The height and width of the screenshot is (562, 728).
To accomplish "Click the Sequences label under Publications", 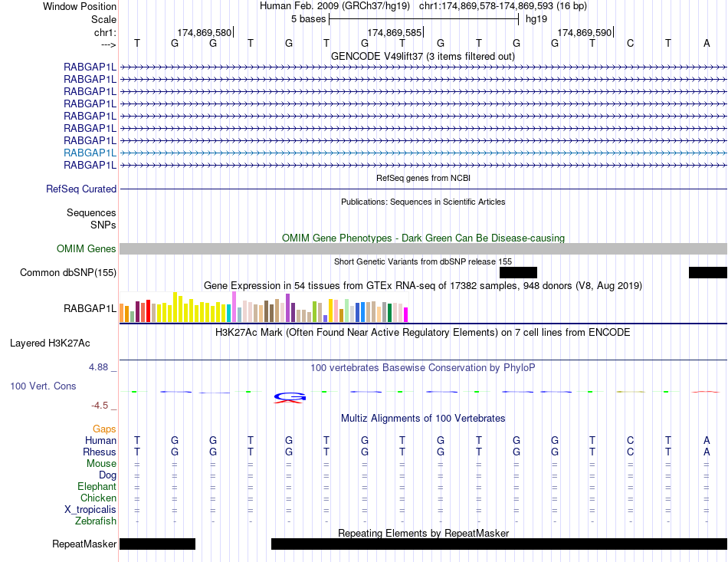I will click(91, 212).
